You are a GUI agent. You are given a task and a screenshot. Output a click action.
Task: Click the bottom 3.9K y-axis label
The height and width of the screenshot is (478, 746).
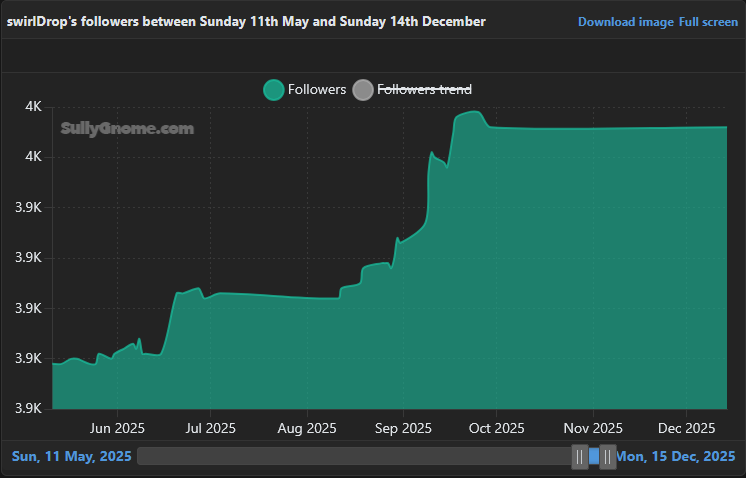point(29,409)
